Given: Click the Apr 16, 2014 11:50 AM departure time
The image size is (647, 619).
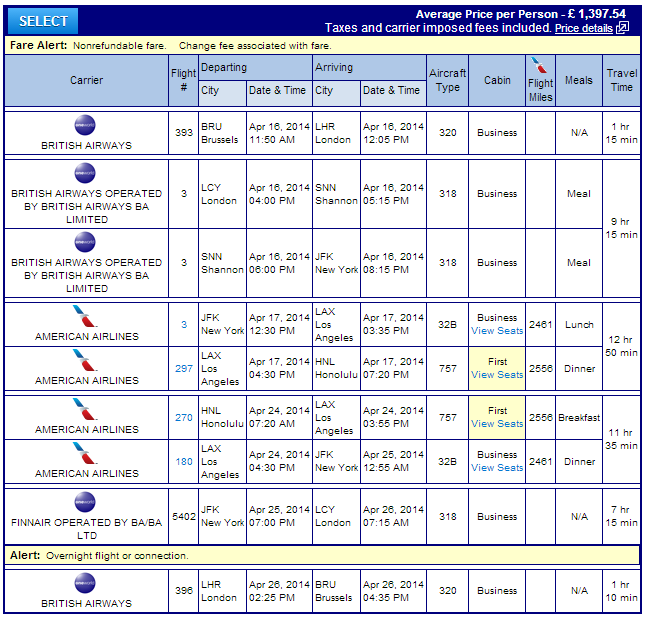Looking at the screenshot, I should 279,133.
